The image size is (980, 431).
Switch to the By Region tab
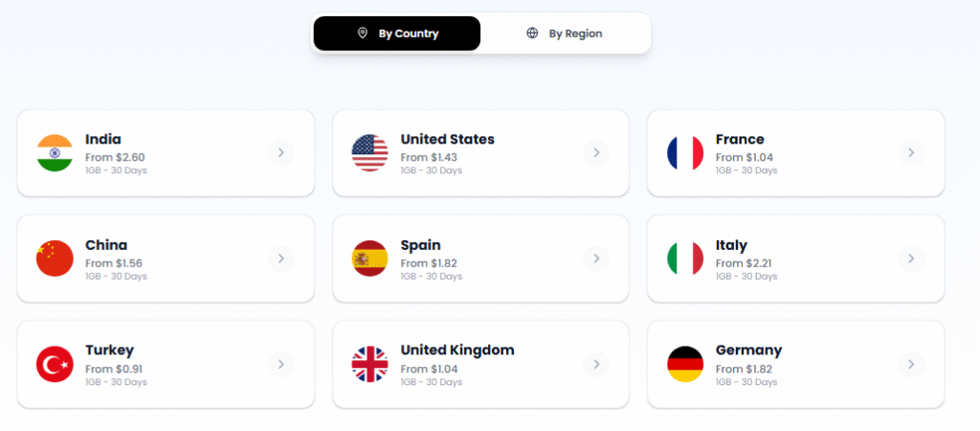tap(565, 34)
